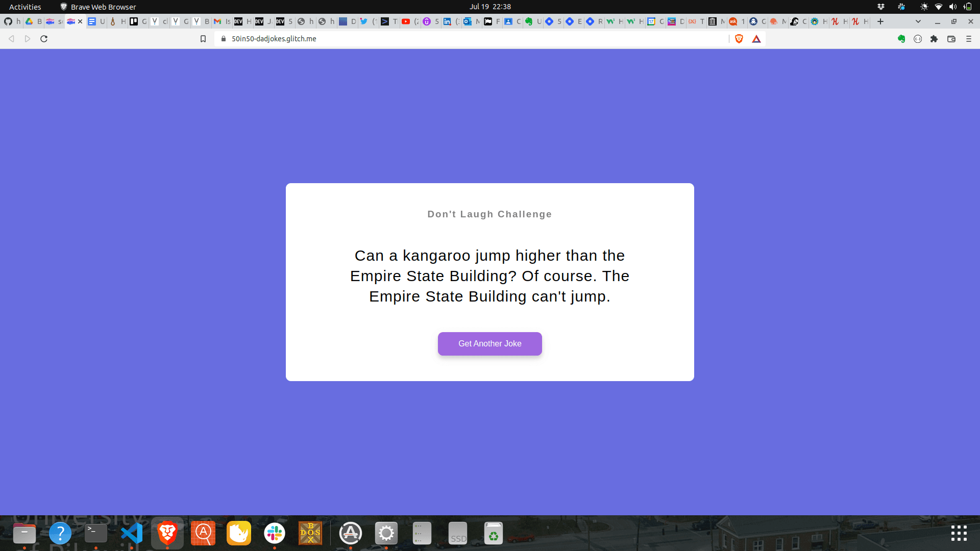Open a new tab with plus button
The width and height of the screenshot is (980, 551).
(880, 21)
